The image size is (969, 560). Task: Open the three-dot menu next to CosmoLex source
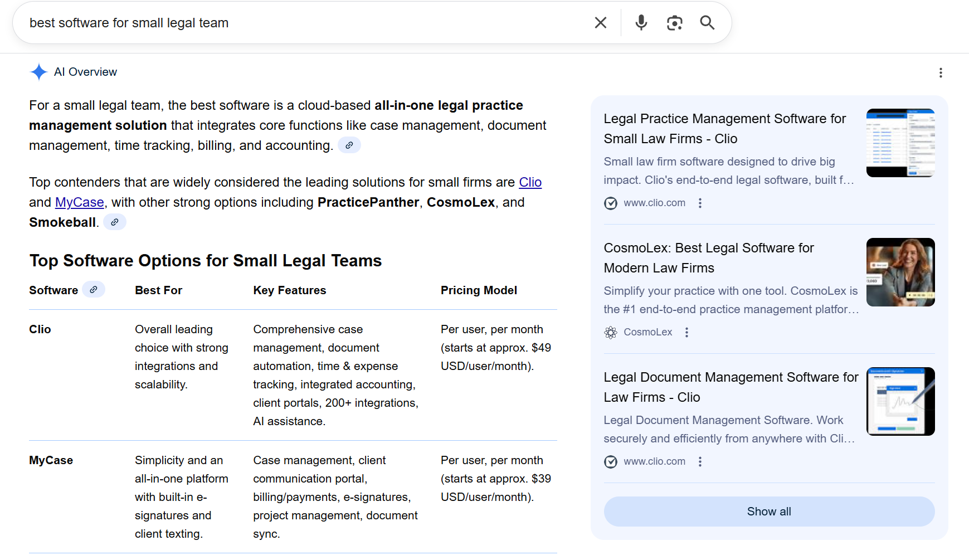click(686, 332)
